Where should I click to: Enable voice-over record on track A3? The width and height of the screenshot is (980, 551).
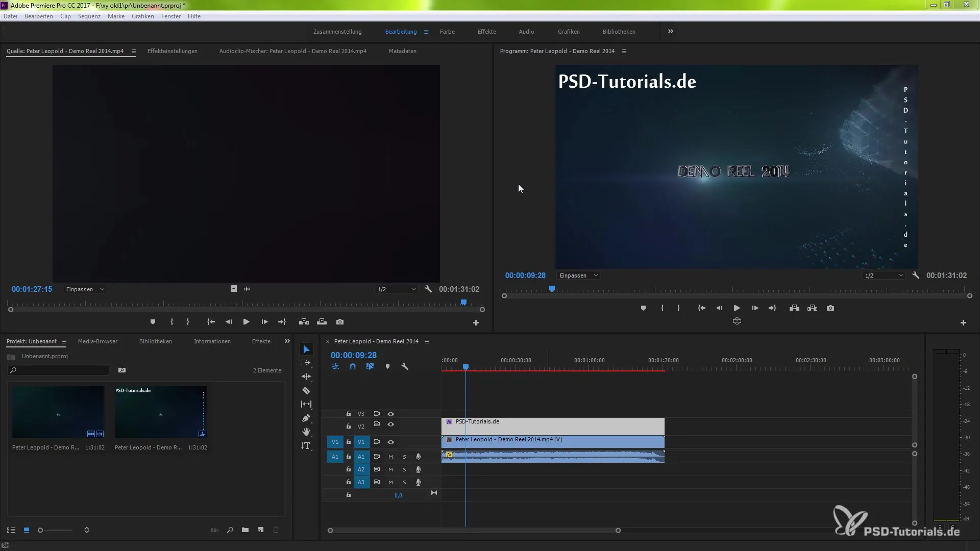(x=418, y=482)
